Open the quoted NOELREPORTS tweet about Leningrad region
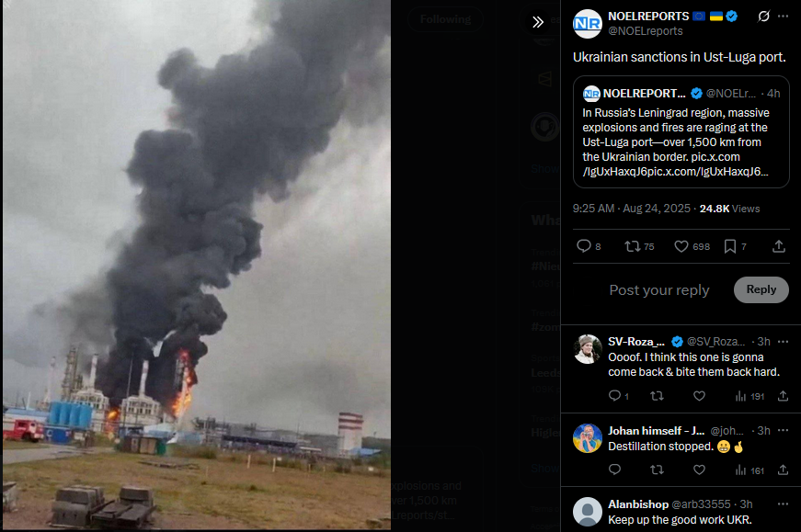Screen dimensions: 801x532 pos(681,132)
